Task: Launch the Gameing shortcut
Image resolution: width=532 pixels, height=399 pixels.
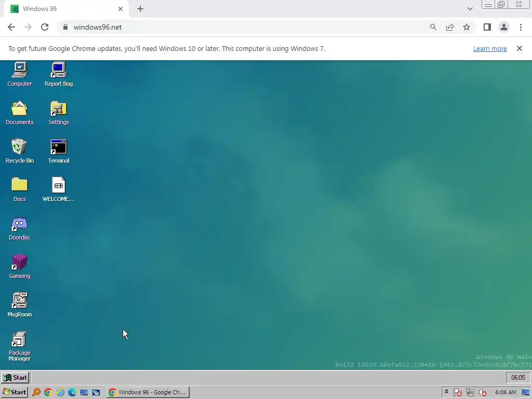Action: (19, 267)
